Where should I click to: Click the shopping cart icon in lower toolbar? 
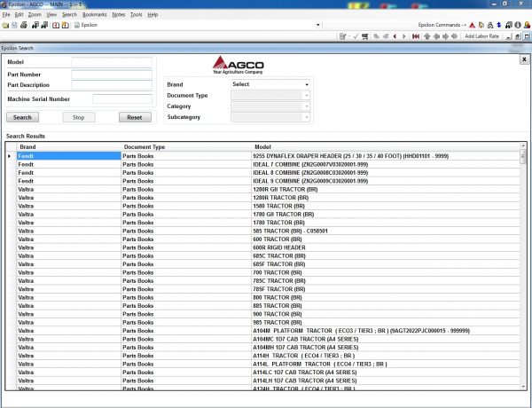tap(364, 36)
